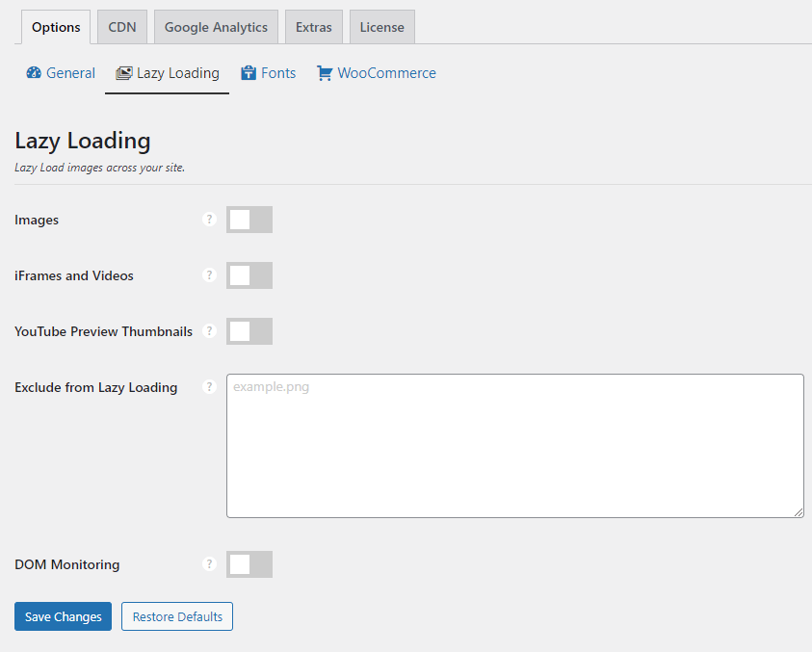
Task: Toggle iFrames and Videos lazy loading
Action: 249,274
